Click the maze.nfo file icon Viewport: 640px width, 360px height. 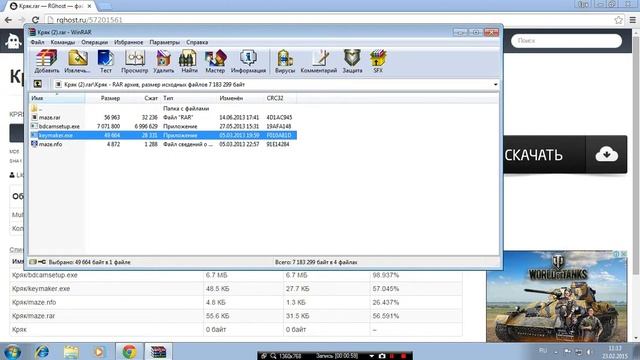pyautogui.click(x=34, y=144)
